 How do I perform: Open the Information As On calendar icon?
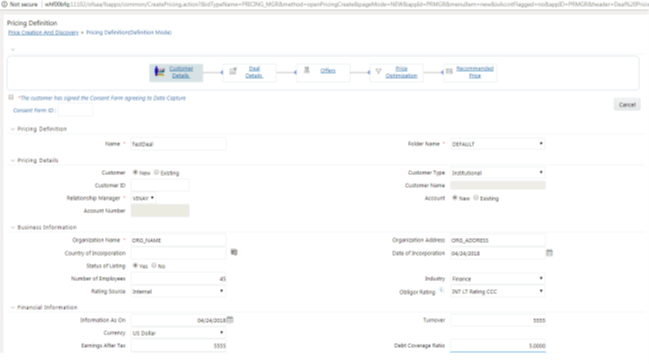230,320
